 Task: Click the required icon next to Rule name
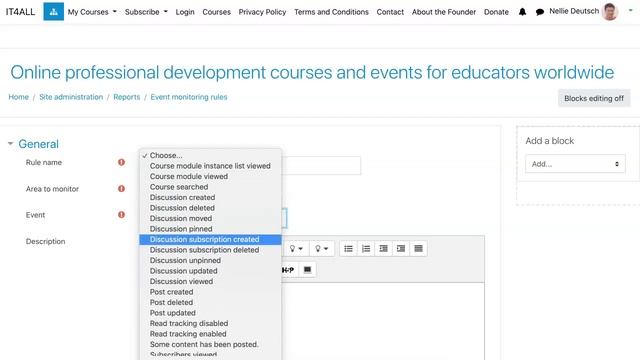tap(121, 162)
